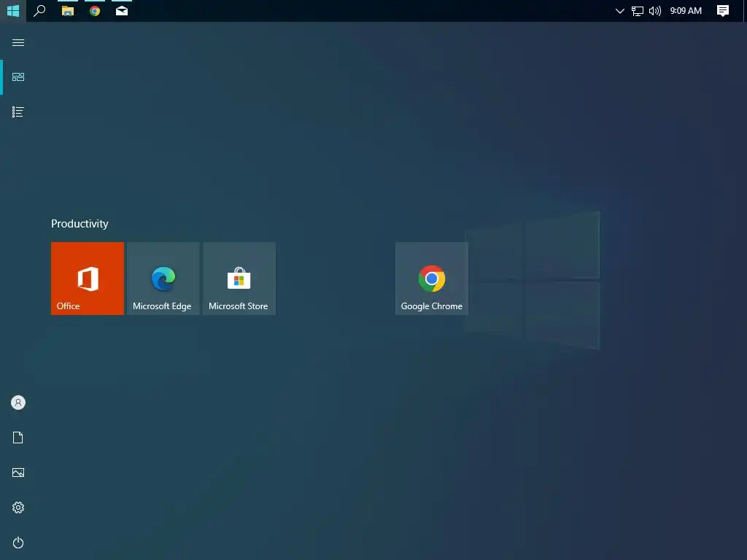Open the Pictures folder shortcut

18,472
